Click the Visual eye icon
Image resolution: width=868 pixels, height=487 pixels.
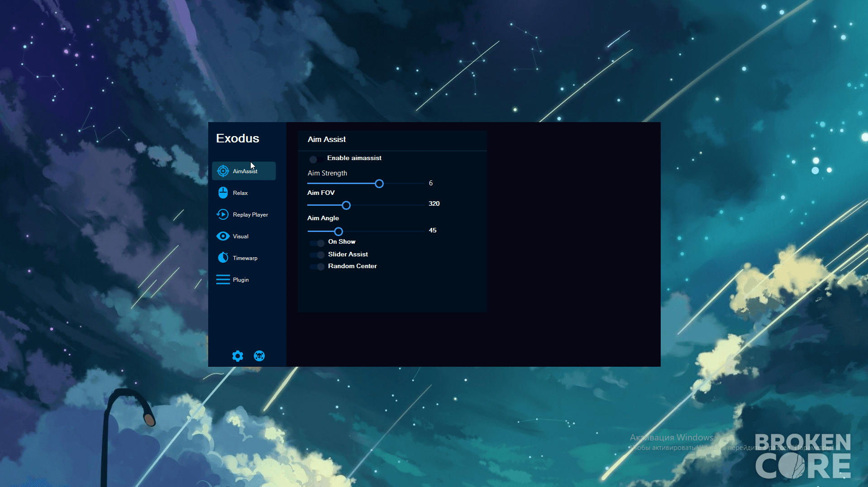(223, 236)
